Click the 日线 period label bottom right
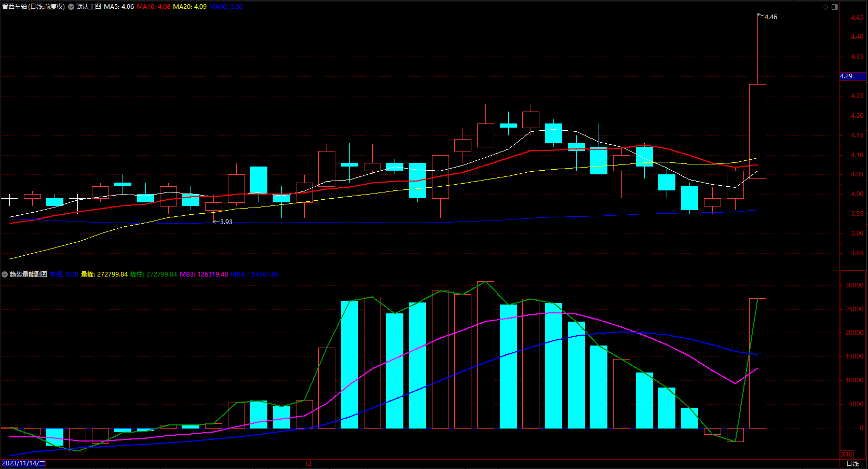This screenshot has height=469, width=868. point(852,463)
